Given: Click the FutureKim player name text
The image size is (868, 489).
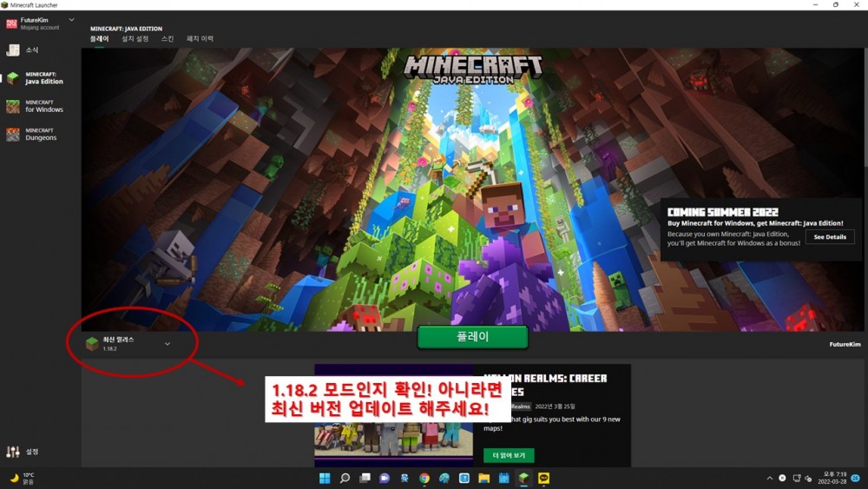Looking at the screenshot, I should pos(845,345).
